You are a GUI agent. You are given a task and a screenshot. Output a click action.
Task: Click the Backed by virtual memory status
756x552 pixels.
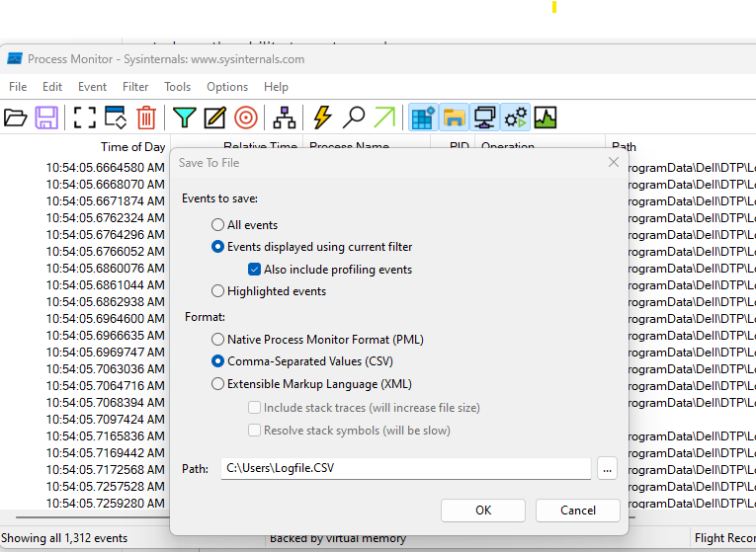pos(338,539)
